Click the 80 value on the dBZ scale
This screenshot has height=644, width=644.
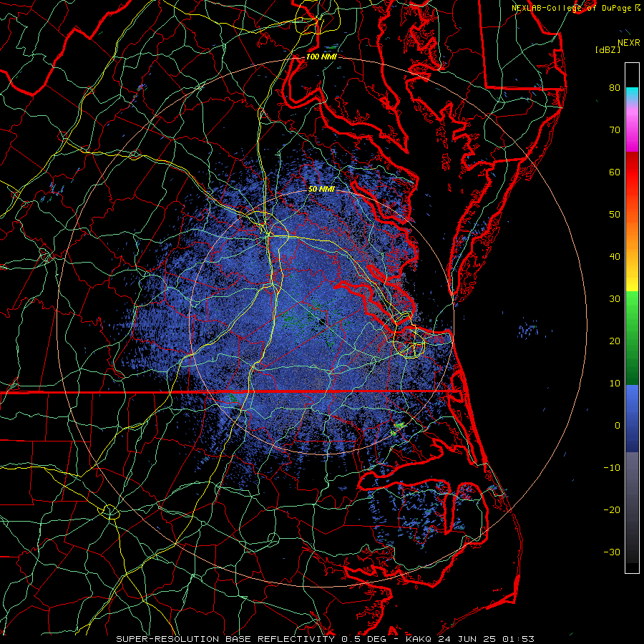(x=615, y=87)
